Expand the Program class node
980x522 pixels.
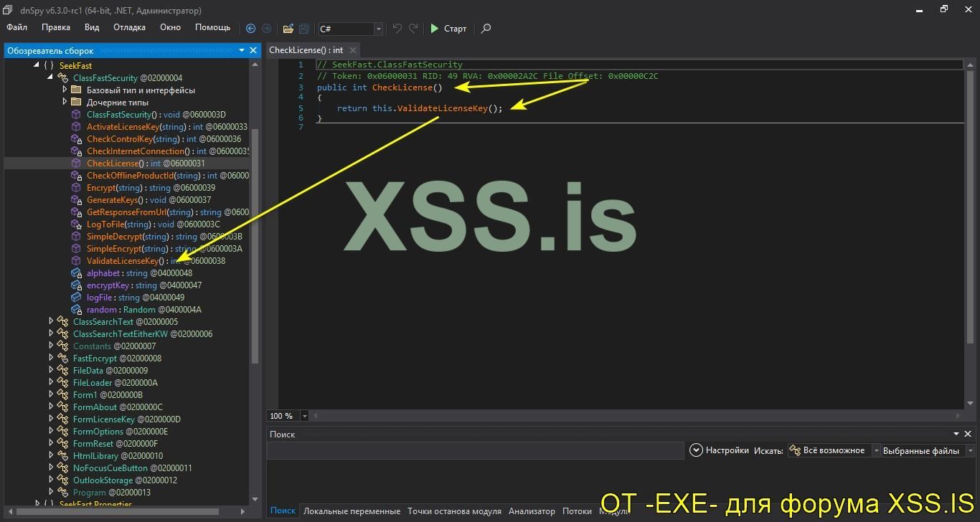50,493
